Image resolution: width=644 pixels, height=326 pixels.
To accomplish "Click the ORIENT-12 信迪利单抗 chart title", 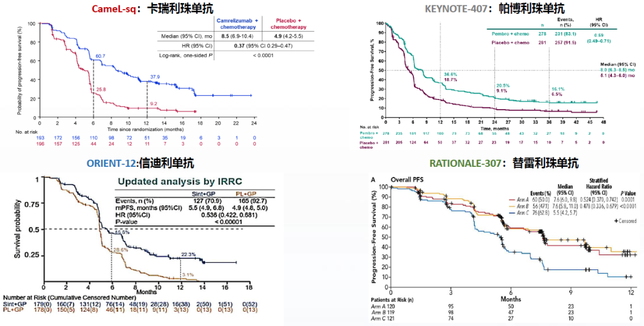I will click(x=140, y=164).
